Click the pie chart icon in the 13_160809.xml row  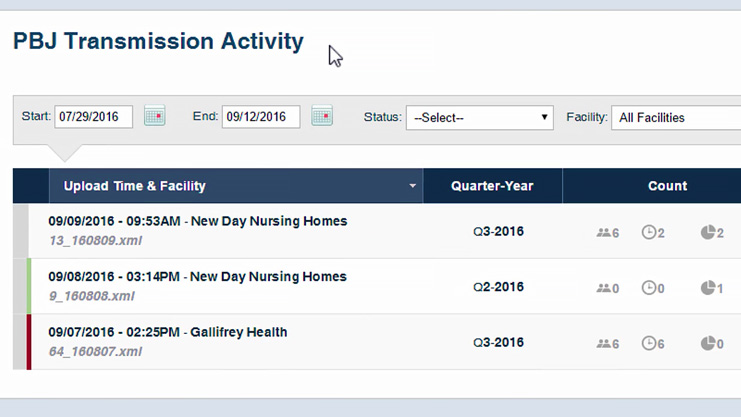click(x=708, y=232)
